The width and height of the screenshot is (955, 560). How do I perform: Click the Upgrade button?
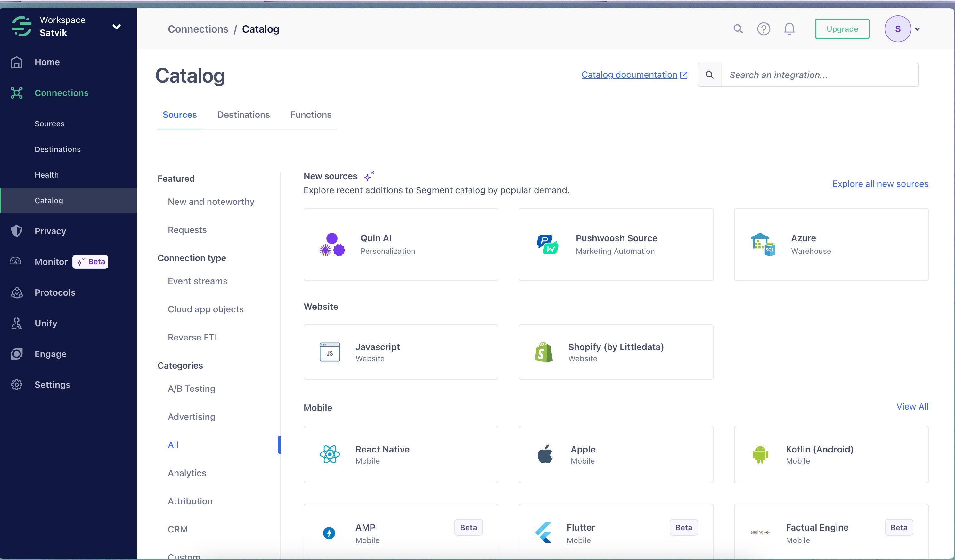point(842,29)
